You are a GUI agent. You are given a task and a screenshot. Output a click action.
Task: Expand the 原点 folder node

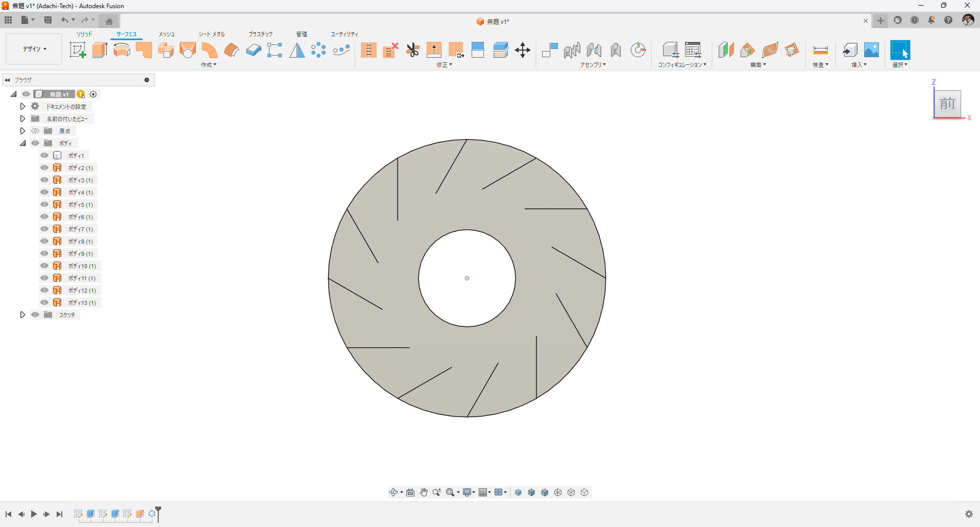pyautogui.click(x=22, y=131)
